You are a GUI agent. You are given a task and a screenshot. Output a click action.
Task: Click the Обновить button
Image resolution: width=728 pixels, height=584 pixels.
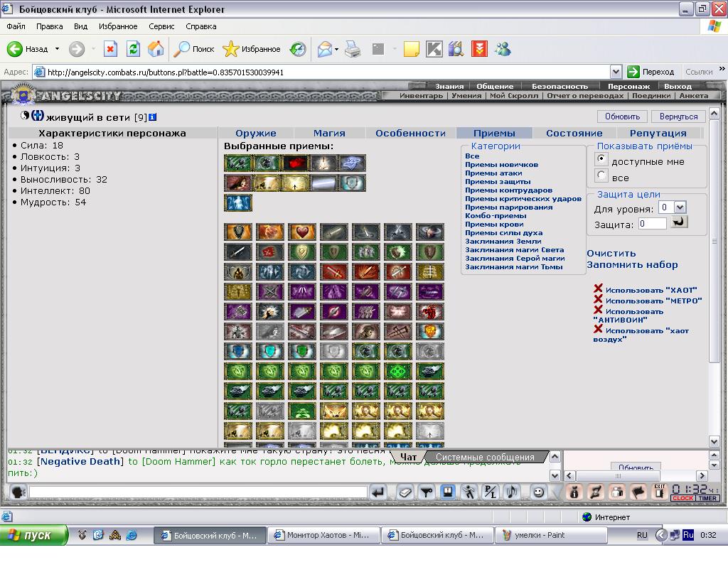coord(622,117)
